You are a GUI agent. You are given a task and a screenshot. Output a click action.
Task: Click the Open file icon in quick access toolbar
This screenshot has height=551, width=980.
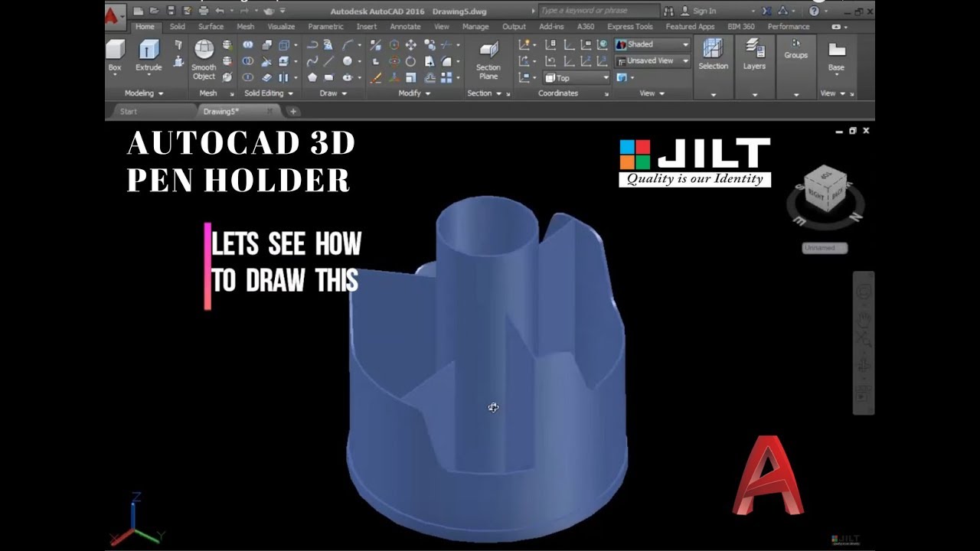[155, 11]
